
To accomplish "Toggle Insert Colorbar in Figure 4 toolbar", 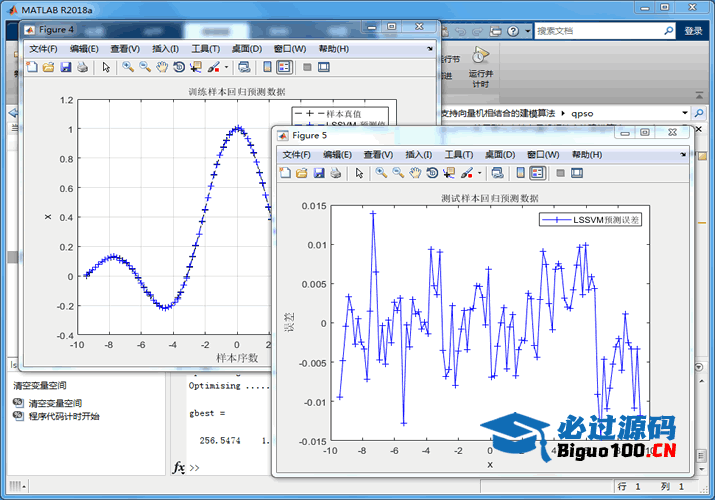I will click(268, 67).
